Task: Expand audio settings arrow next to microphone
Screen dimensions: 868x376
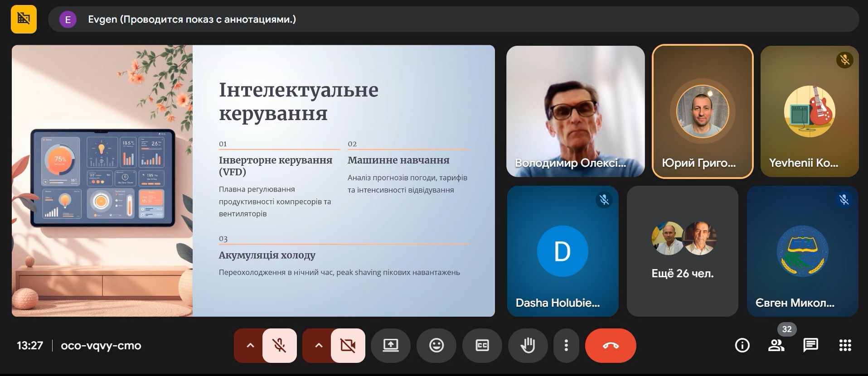Action: [x=250, y=346]
